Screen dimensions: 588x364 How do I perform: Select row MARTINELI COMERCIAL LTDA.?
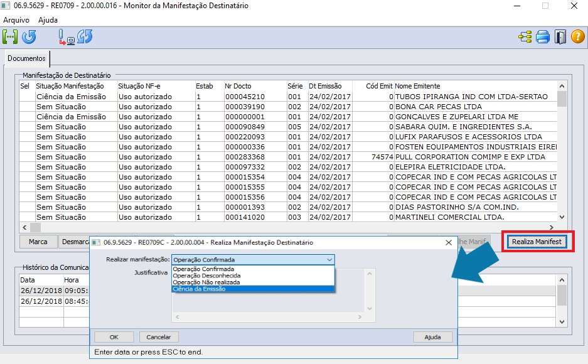(x=288, y=217)
